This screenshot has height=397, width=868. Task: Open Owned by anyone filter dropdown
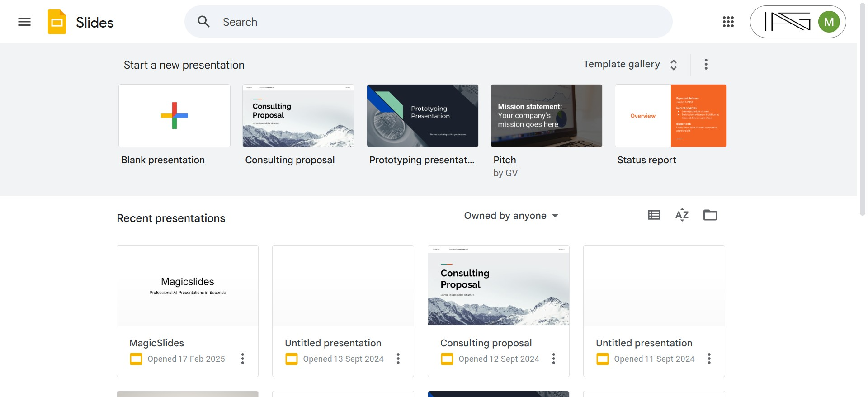[x=511, y=216]
